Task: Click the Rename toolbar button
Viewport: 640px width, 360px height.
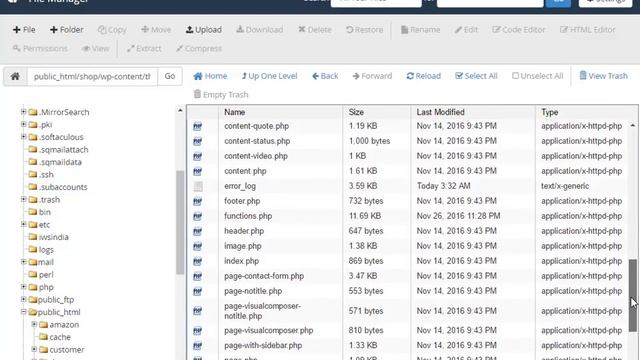Action: 420,30
